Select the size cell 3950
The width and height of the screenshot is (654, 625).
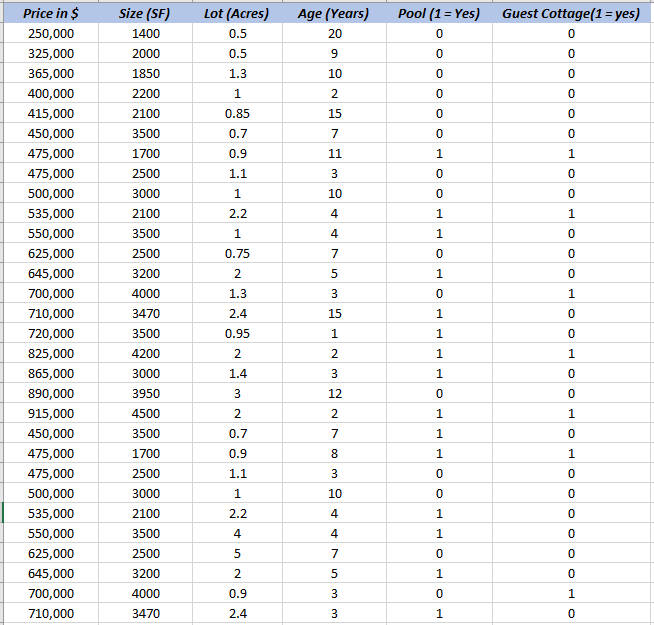pos(146,393)
